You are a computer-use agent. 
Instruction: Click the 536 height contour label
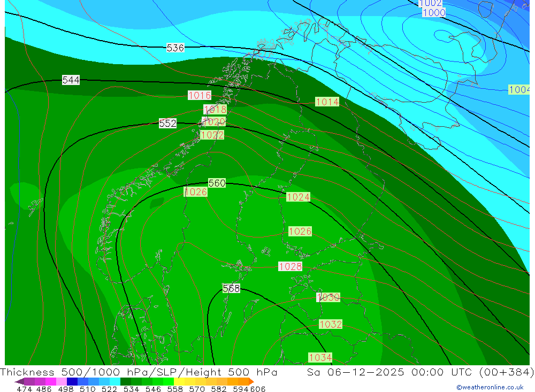tap(175, 48)
